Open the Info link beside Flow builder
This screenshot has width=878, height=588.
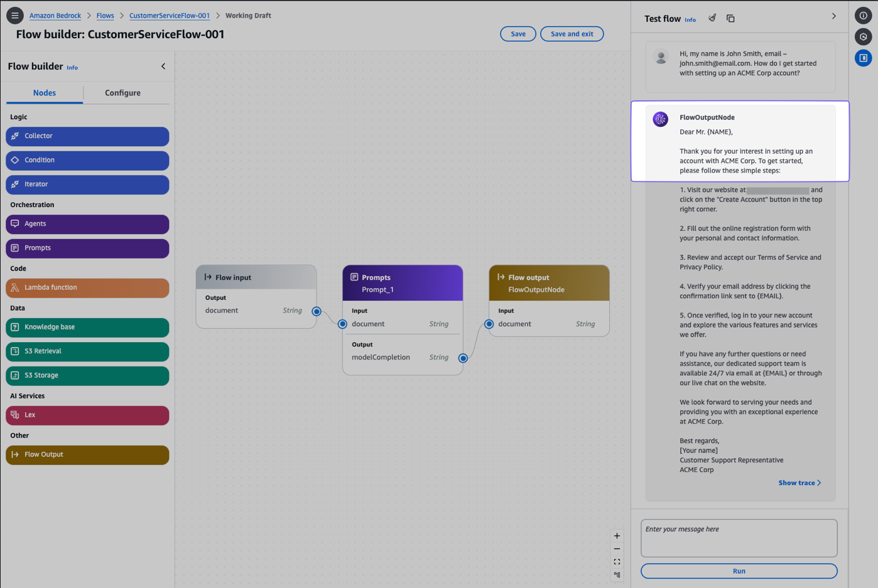72,68
